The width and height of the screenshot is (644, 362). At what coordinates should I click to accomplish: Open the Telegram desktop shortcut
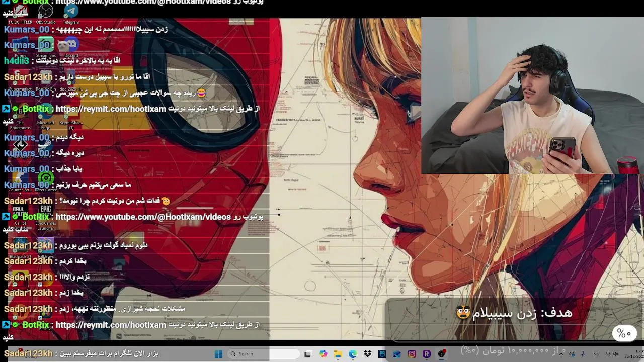[x=71, y=14]
